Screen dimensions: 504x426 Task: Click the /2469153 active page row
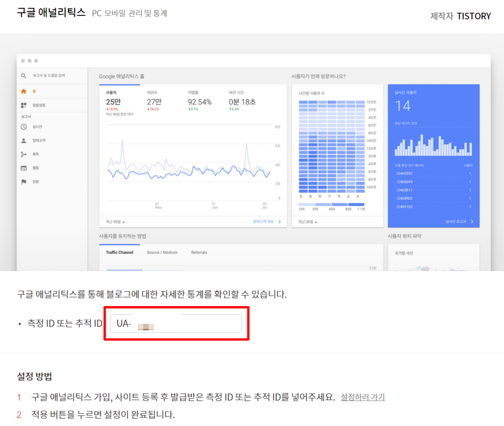tap(434, 206)
